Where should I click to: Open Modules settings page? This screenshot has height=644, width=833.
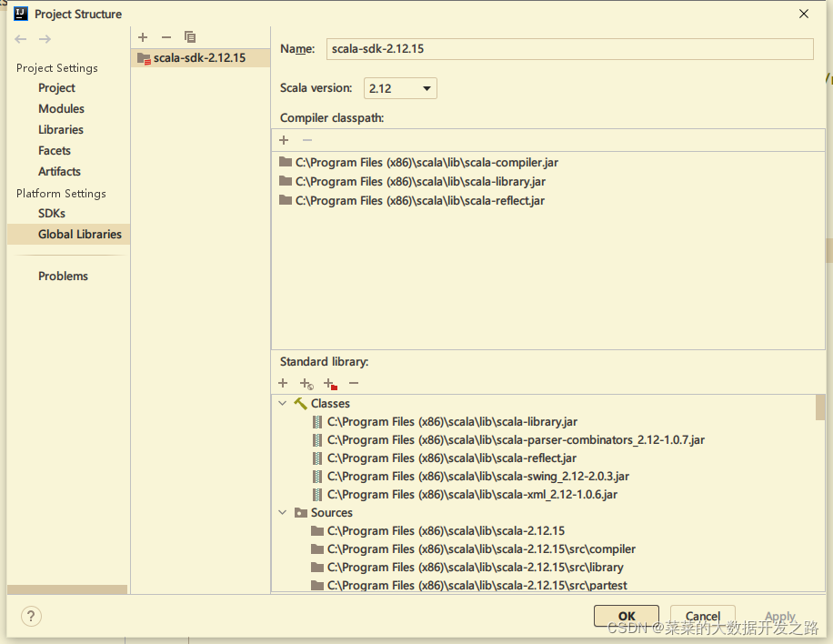61,108
